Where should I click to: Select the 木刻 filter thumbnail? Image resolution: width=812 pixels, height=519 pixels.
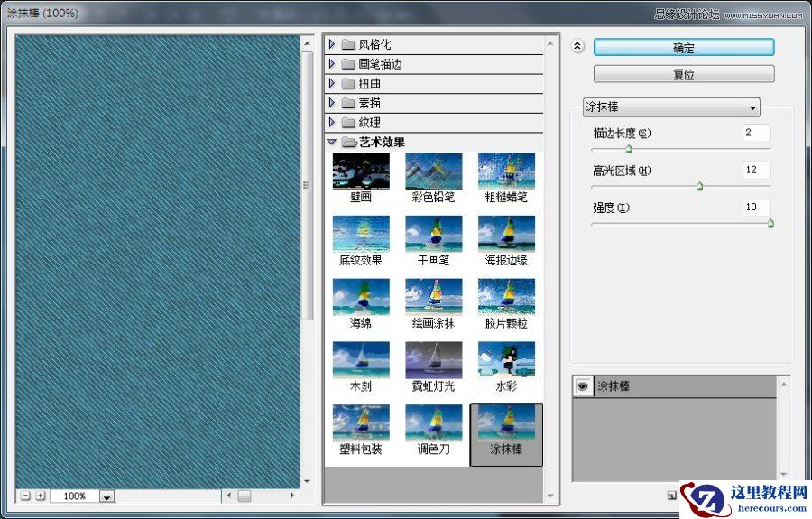(x=361, y=360)
